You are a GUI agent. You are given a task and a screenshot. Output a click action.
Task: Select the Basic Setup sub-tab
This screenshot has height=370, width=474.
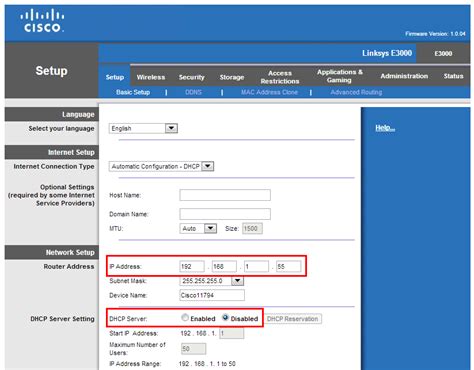tap(133, 92)
